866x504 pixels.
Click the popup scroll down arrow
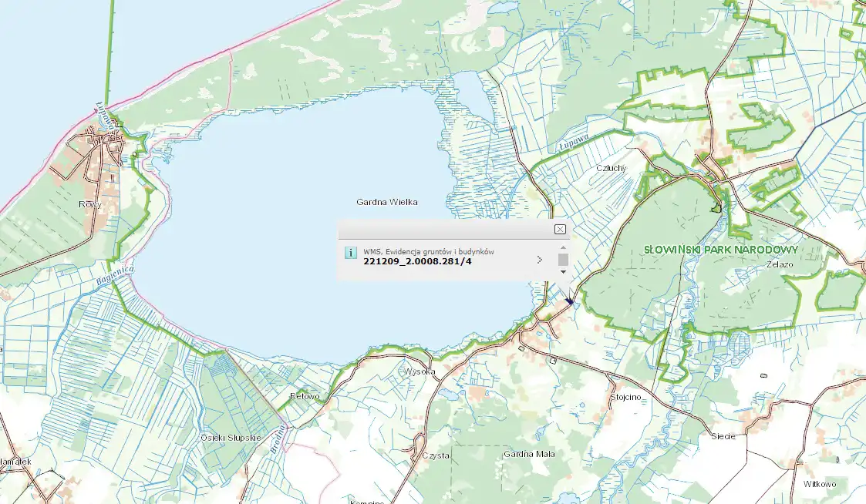tap(563, 271)
